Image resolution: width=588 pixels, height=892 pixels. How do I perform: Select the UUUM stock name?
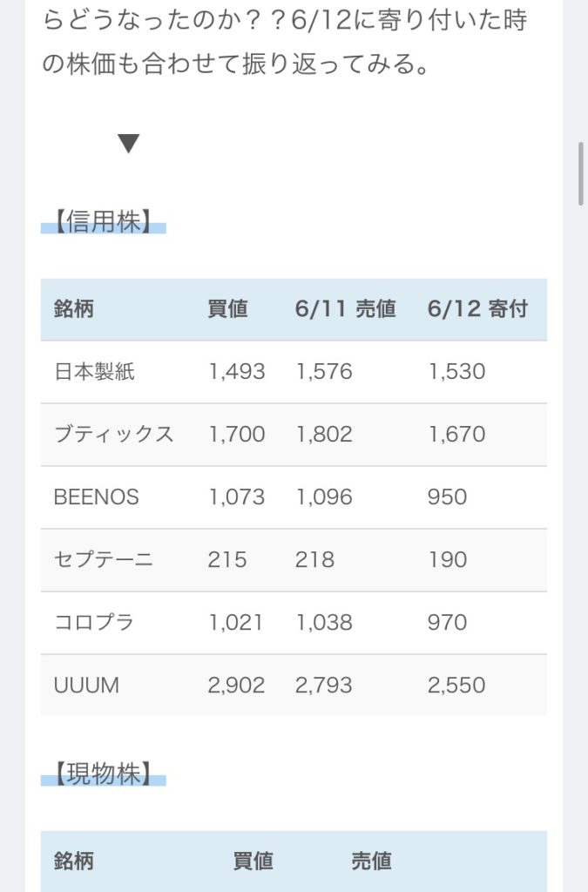click(x=86, y=685)
